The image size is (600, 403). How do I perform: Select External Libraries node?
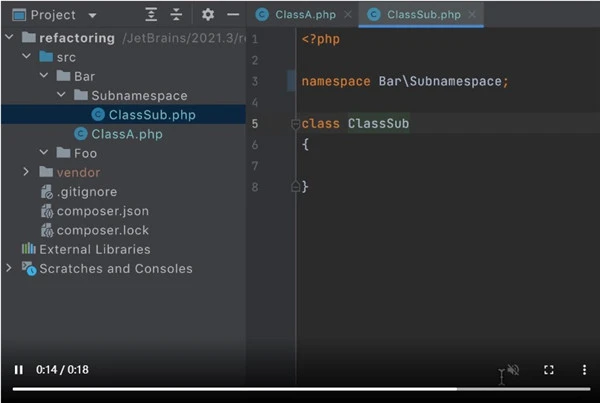(x=95, y=250)
